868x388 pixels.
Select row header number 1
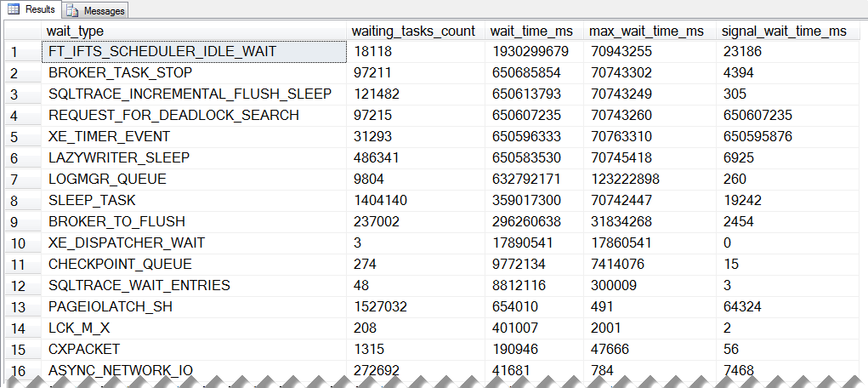(23, 52)
